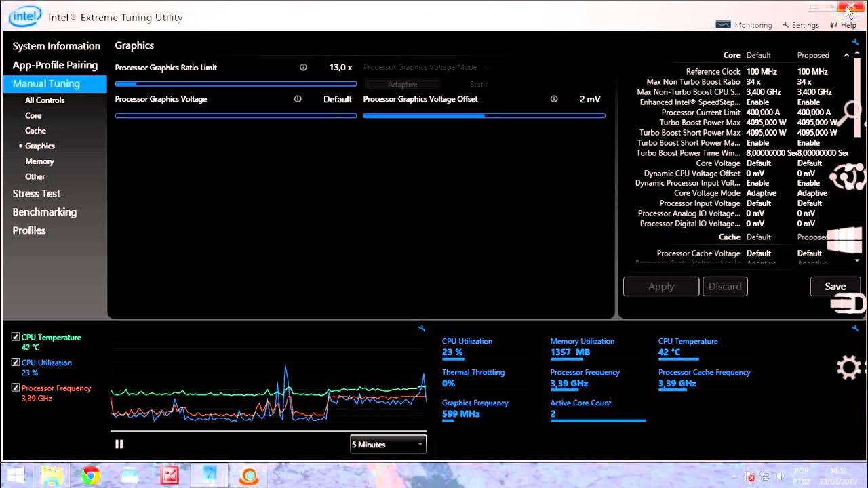
Task: Click the Windows Start button on taskbar
Action: click(16, 476)
